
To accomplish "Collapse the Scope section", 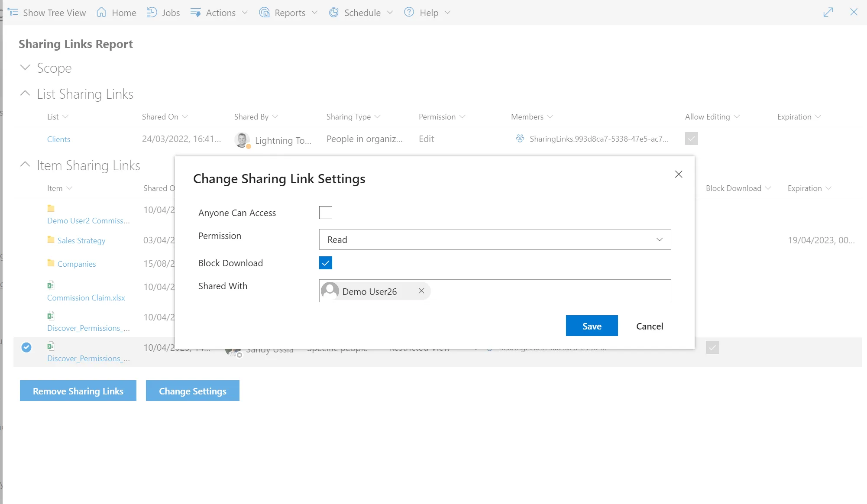I will click(25, 68).
